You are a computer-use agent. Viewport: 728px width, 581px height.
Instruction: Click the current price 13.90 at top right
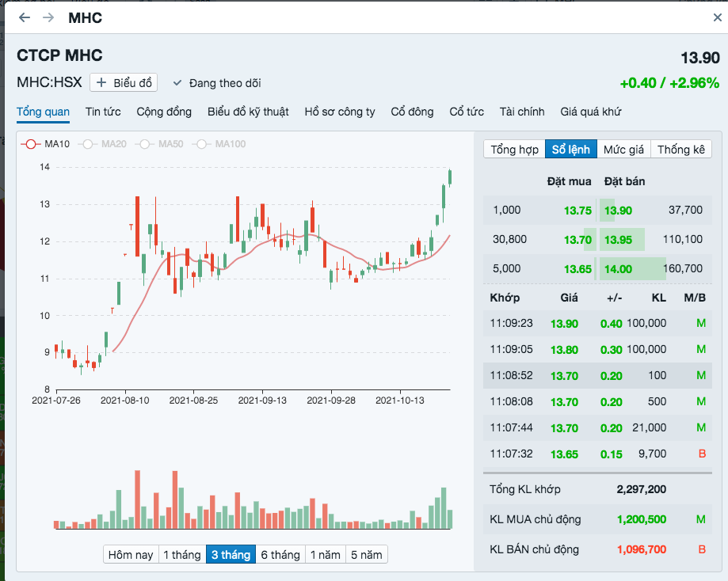coord(700,58)
